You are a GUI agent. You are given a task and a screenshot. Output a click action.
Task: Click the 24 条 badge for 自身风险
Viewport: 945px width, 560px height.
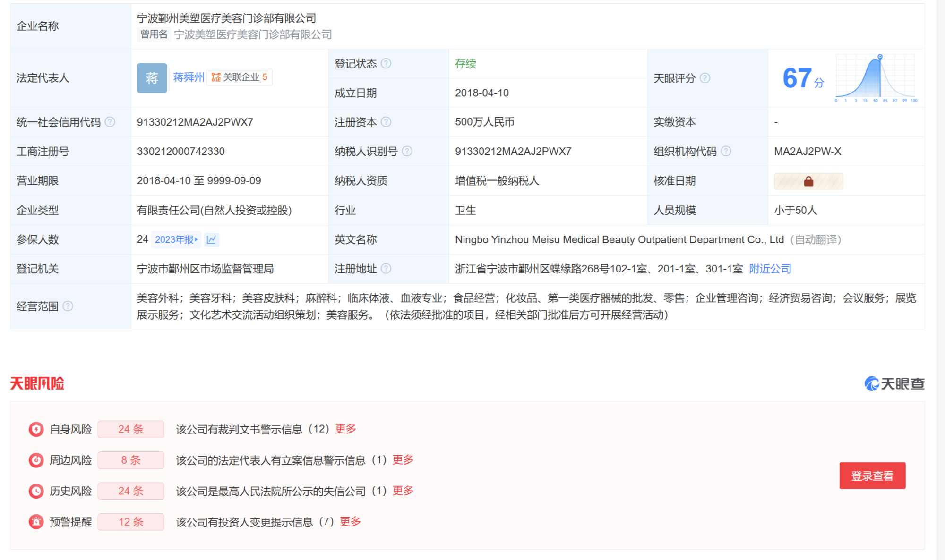pos(131,429)
